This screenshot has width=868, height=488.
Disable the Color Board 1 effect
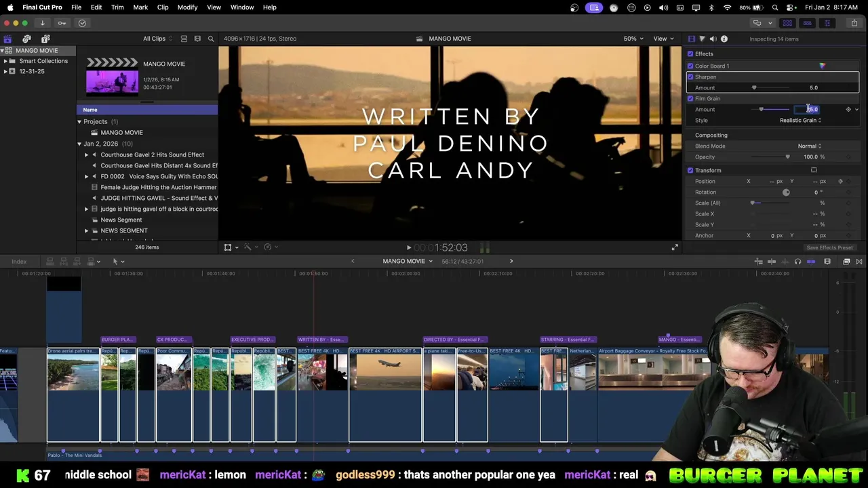click(x=690, y=66)
